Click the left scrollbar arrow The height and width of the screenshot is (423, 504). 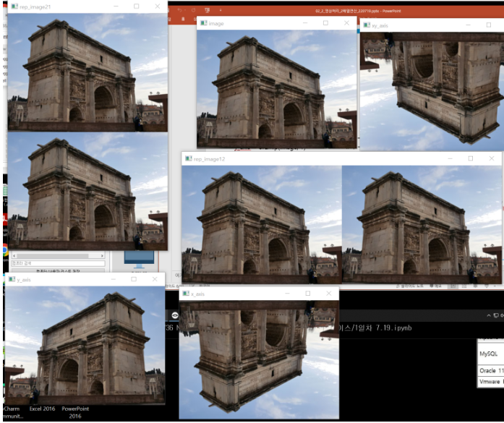[x=14, y=256]
